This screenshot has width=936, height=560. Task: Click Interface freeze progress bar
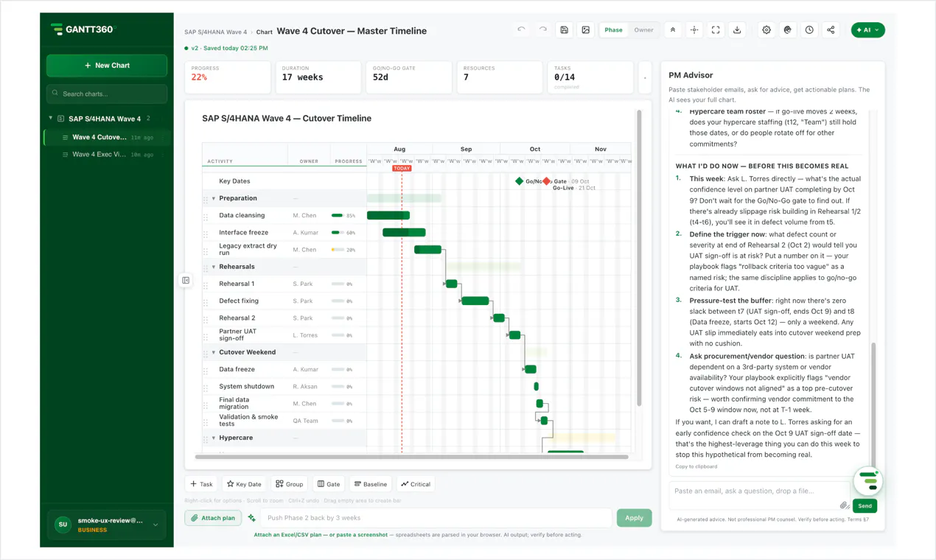pos(338,233)
